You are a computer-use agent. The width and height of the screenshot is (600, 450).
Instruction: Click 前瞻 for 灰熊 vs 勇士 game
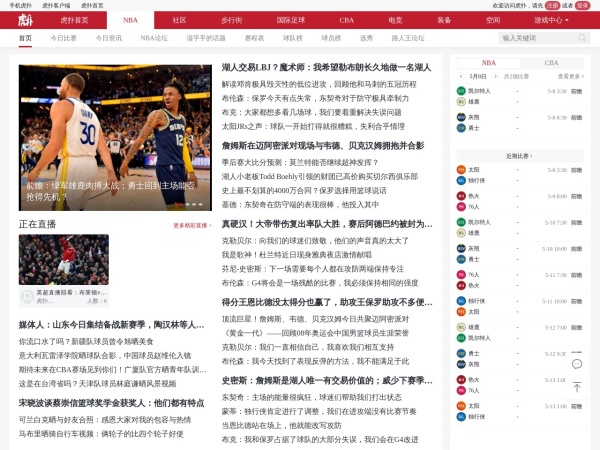click(x=576, y=117)
